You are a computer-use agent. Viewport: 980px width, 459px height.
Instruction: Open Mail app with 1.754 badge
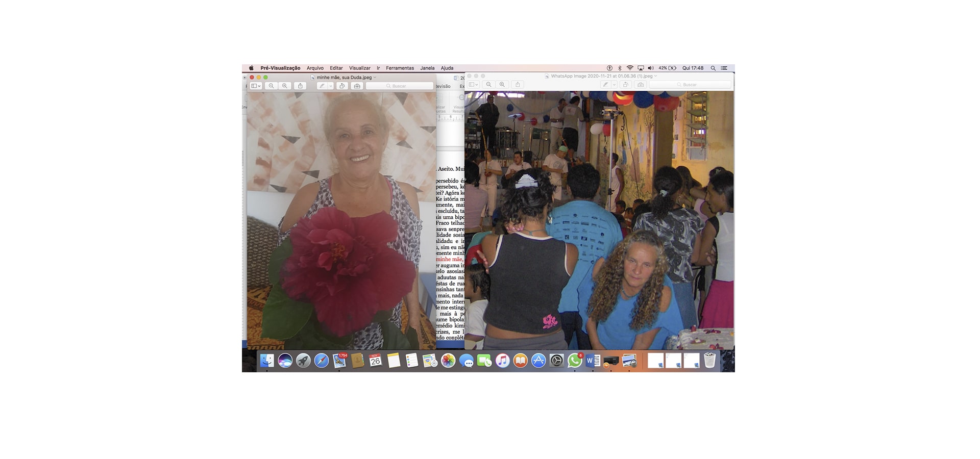coord(339,361)
